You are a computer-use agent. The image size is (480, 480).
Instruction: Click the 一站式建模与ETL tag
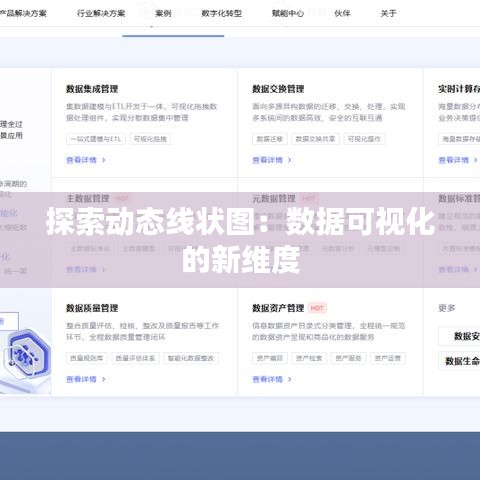point(96,139)
